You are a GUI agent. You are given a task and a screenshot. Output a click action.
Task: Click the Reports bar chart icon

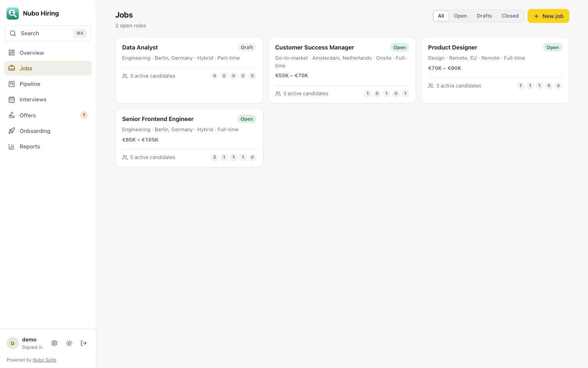12,146
